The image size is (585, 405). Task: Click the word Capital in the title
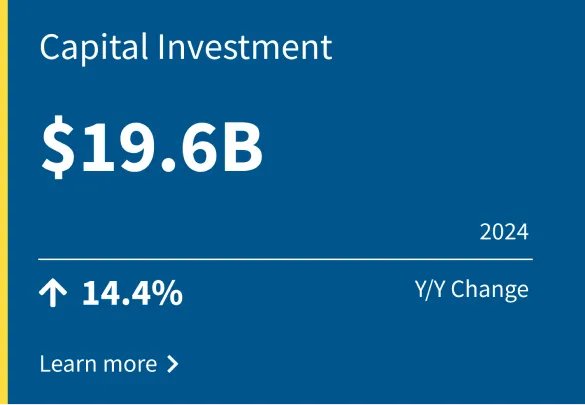94,49
